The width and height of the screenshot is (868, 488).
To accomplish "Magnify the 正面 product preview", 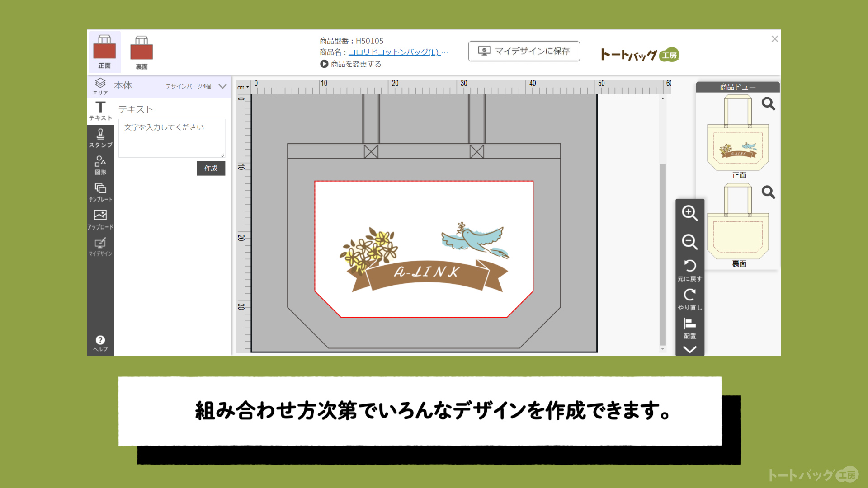I will point(768,104).
